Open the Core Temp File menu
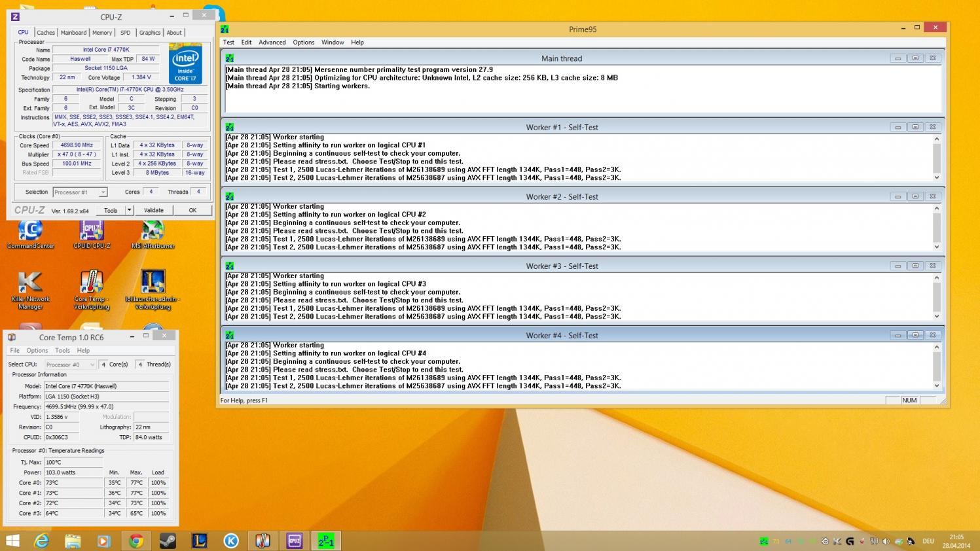 [14, 350]
